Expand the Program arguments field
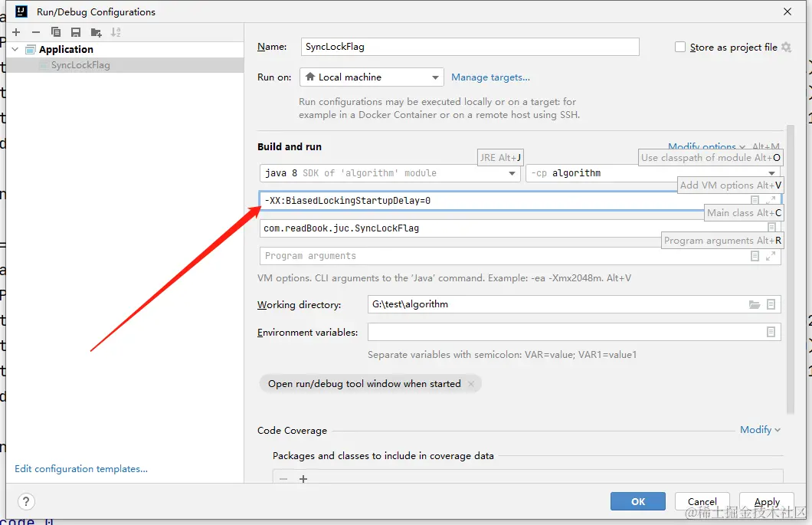This screenshot has width=812, height=525. tap(771, 256)
